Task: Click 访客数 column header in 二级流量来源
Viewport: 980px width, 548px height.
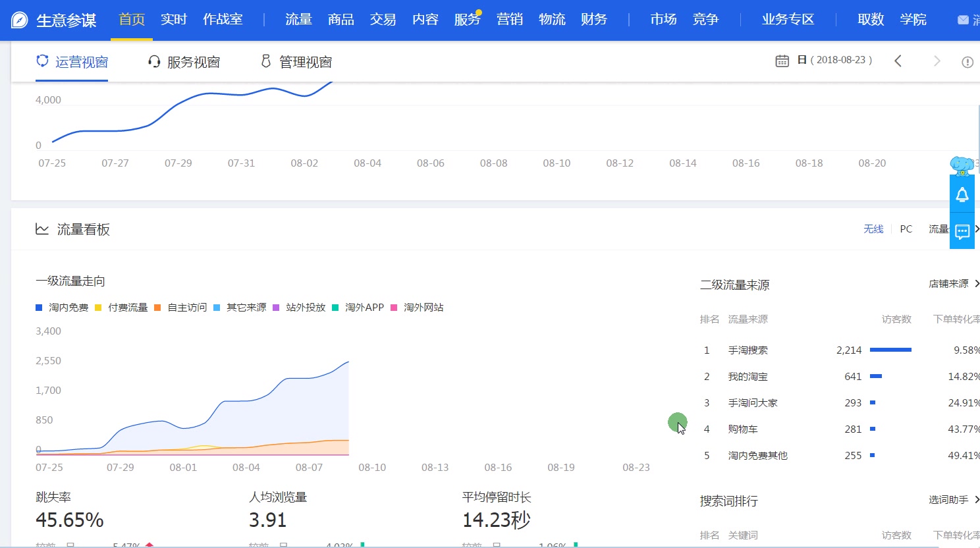Action: coord(896,319)
